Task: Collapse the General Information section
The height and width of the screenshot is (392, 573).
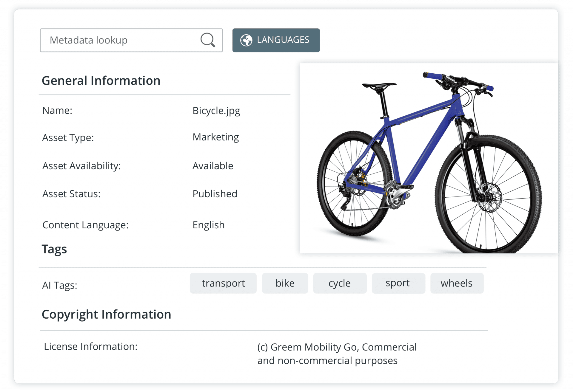Action: coord(101,80)
